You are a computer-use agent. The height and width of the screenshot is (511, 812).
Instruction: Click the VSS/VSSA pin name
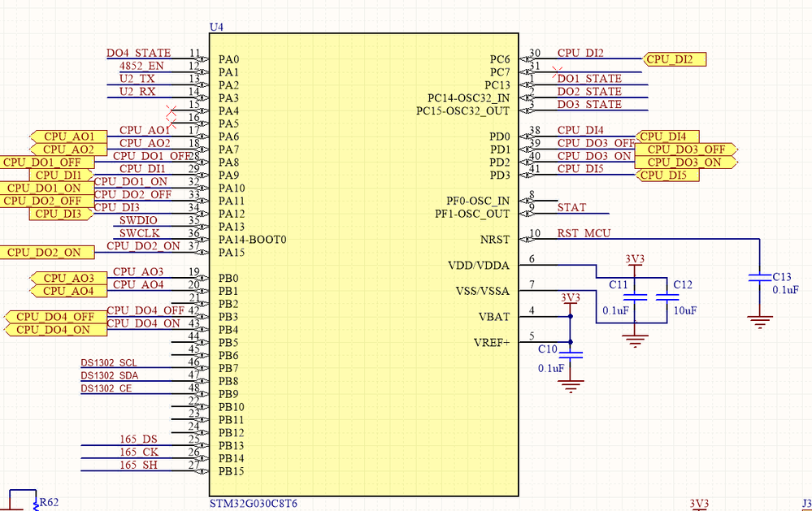(483, 291)
